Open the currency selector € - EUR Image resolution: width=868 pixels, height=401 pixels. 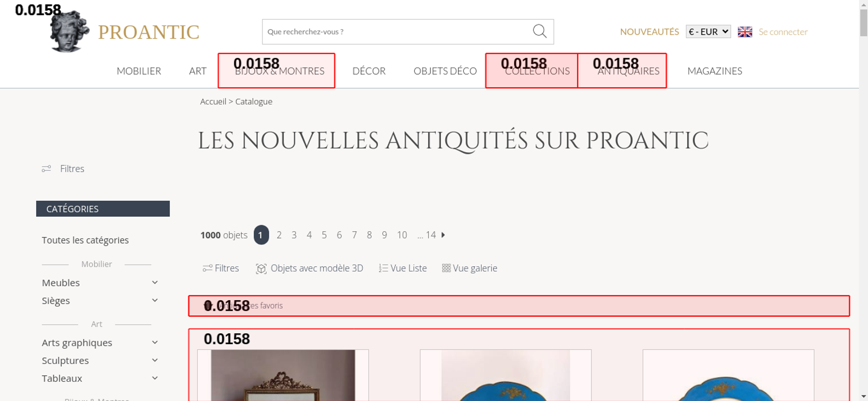click(708, 32)
